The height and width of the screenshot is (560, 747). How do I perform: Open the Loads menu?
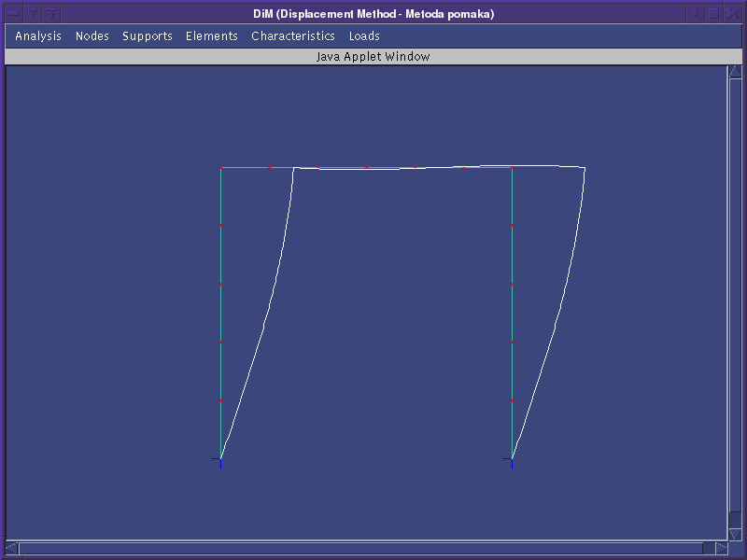click(x=364, y=36)
